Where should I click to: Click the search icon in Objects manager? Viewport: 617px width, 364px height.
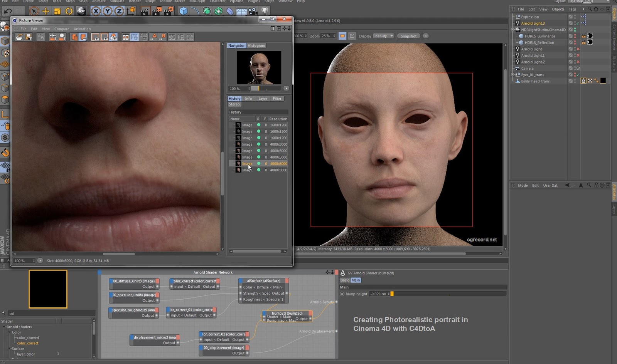[590, 9]
